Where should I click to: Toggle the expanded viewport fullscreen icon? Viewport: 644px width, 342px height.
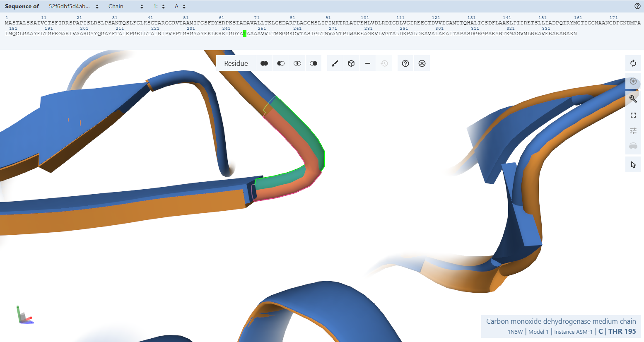coord(633,115)
